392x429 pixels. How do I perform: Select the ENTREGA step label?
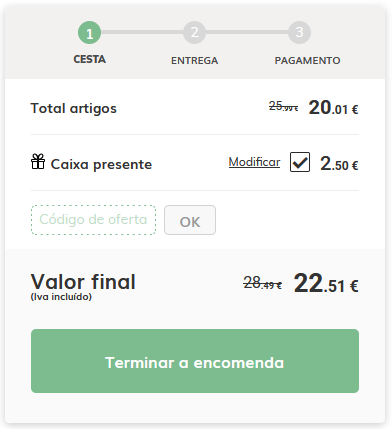(x=194, y=60)
